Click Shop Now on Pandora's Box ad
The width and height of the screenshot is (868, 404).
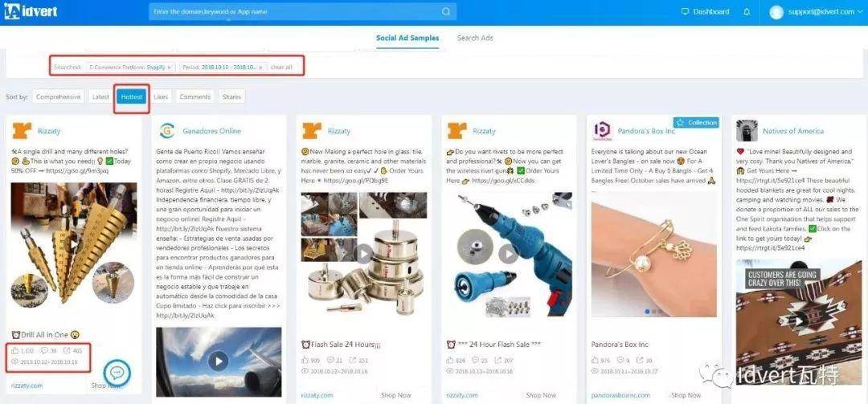click(686, 395)
